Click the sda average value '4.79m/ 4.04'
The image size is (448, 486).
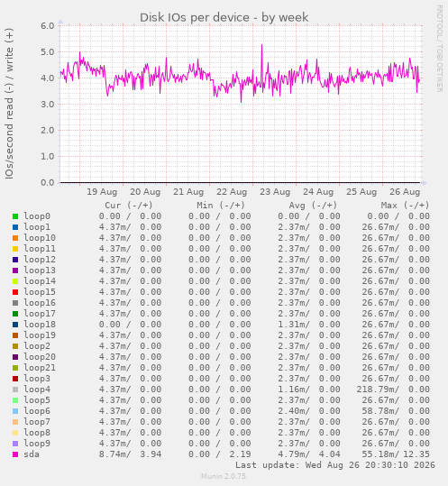click(309, 454)
